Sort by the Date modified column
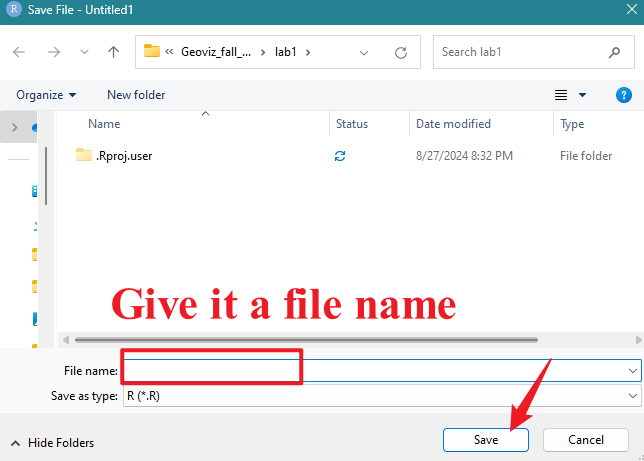Image resolution: width=644 pixels, height=461 pixels. pyautogui.click(x=453, y=124)
